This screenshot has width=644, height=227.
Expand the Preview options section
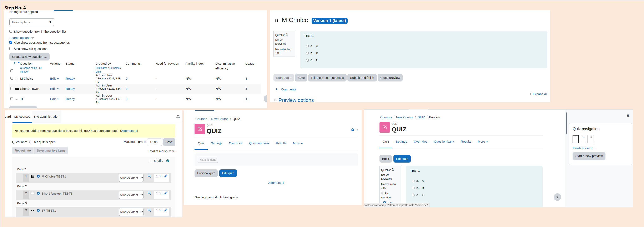click(x=296, y=100)
